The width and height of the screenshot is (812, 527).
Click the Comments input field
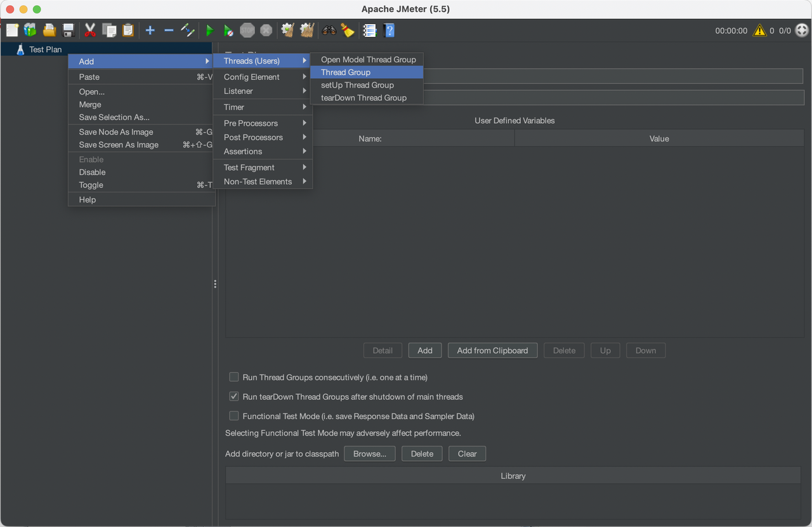point(613,98)
